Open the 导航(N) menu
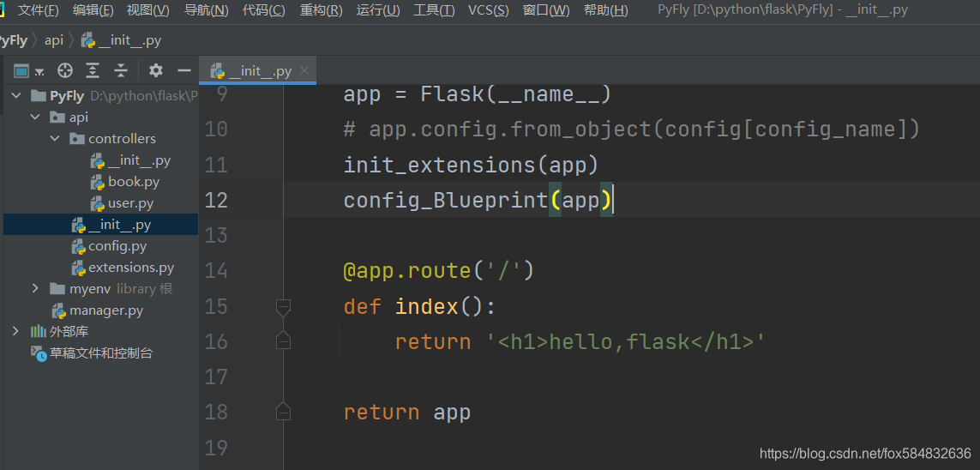The width and height of the screenshot is (980, 470). click(x=207, y=10)
